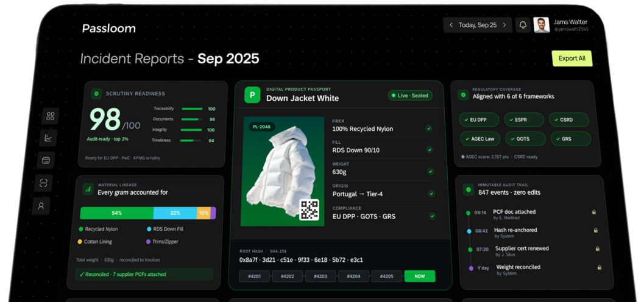This screenshot has width=644, height=302.
Task: Click the Live · Sealed status badge
Action: [411, 96]
